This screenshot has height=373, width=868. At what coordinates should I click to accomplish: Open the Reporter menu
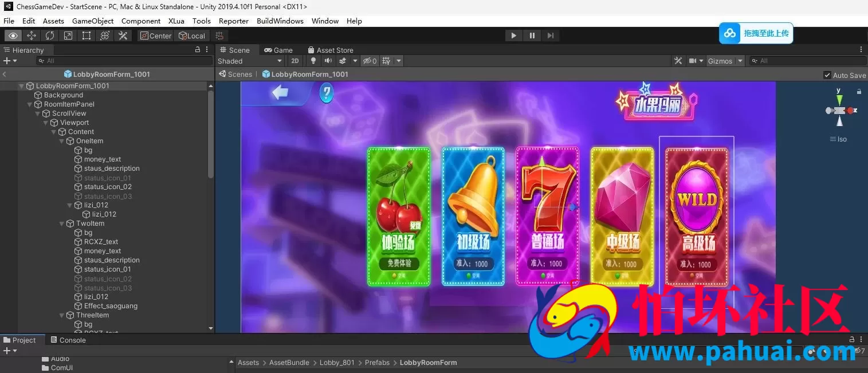pyautogui.click(x=234, y=21)
